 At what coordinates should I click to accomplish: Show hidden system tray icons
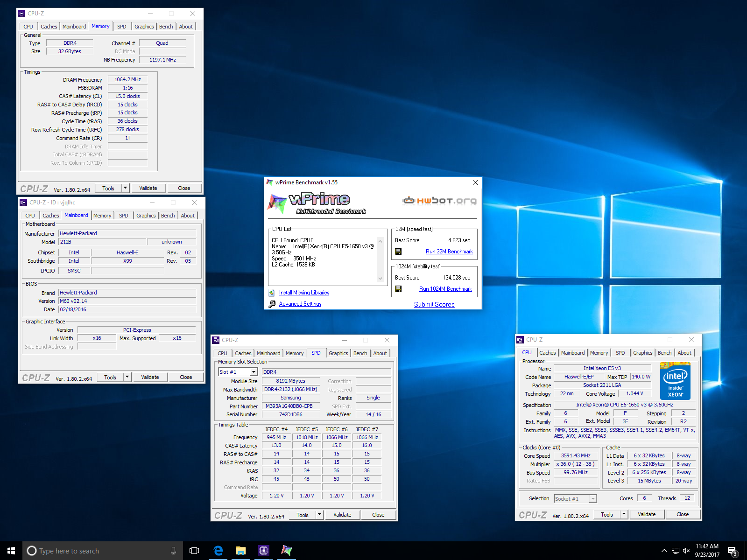664,551
